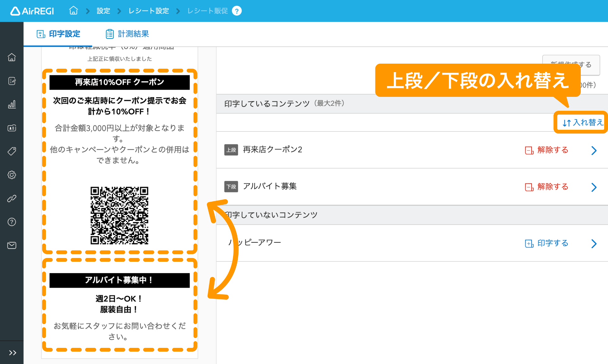Screen dimensions: 608x364
Task: Open sidebar sales chart icon
Action: pos(12,104)
